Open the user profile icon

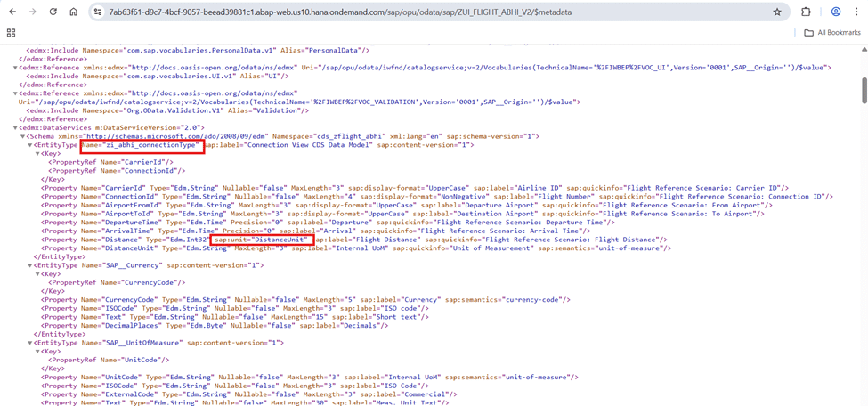pyautogui.click(x=836, y=12)
